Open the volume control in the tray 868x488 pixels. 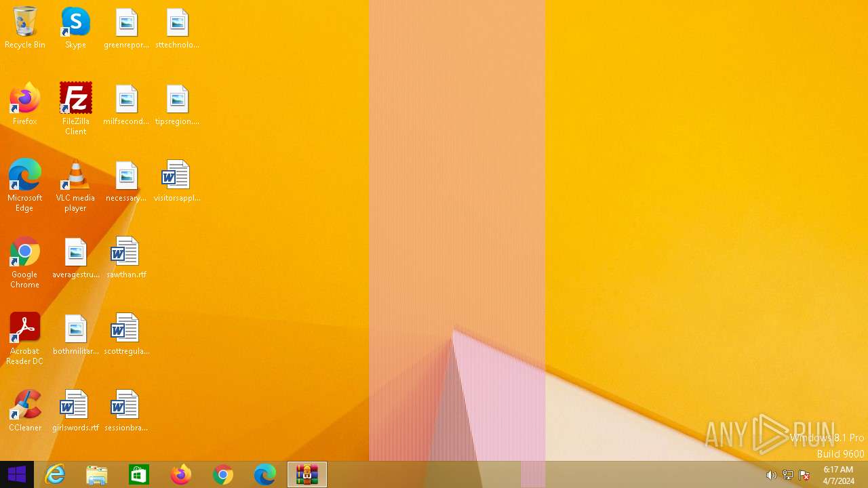(x=771, y=475)
